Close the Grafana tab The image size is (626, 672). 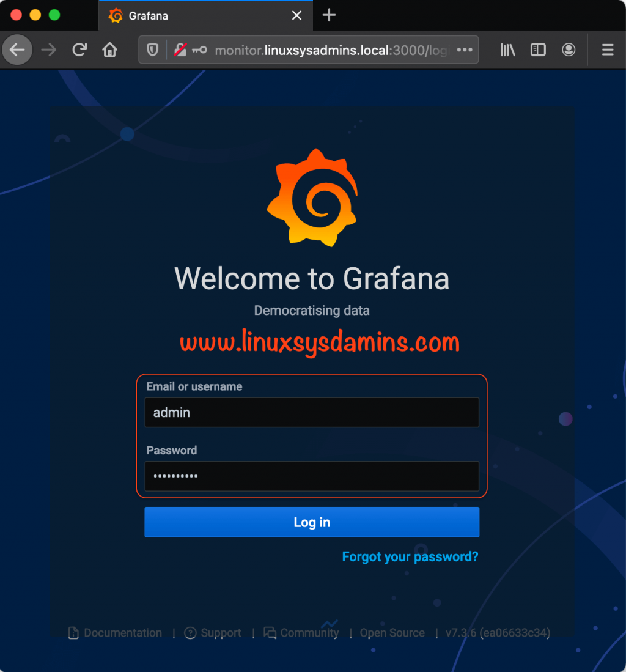coord(296,15)
